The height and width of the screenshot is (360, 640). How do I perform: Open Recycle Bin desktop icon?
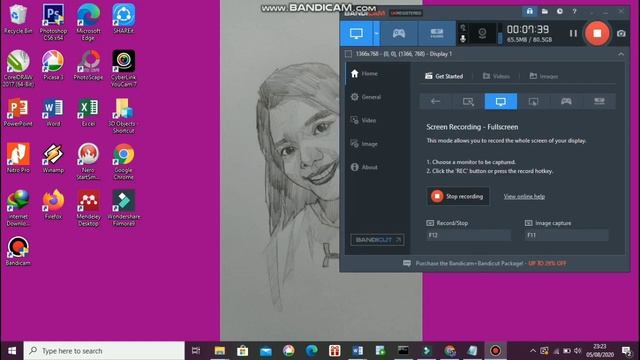pos(18,19)
